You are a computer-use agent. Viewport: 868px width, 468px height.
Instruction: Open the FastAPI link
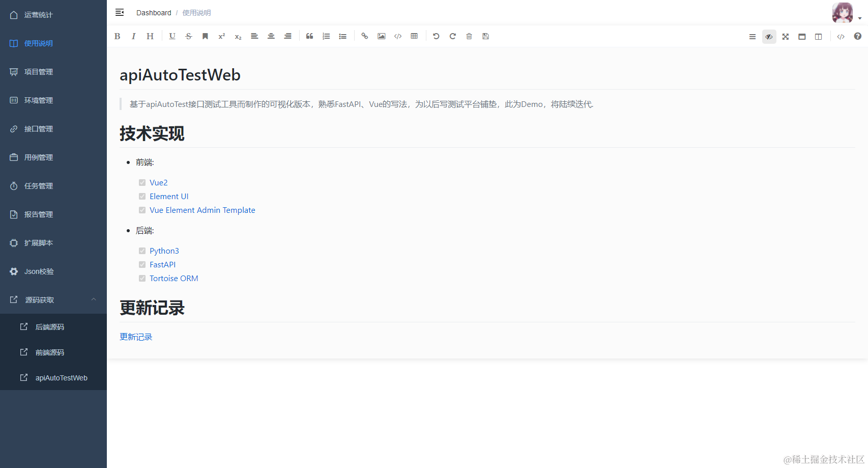tap(163, 264)
